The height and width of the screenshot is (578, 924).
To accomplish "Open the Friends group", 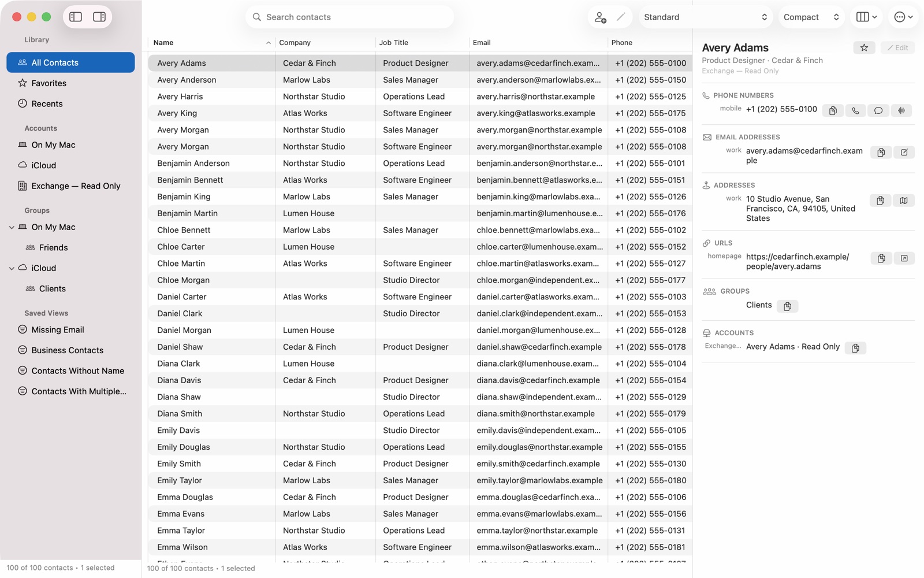I will tap(70, 248).
